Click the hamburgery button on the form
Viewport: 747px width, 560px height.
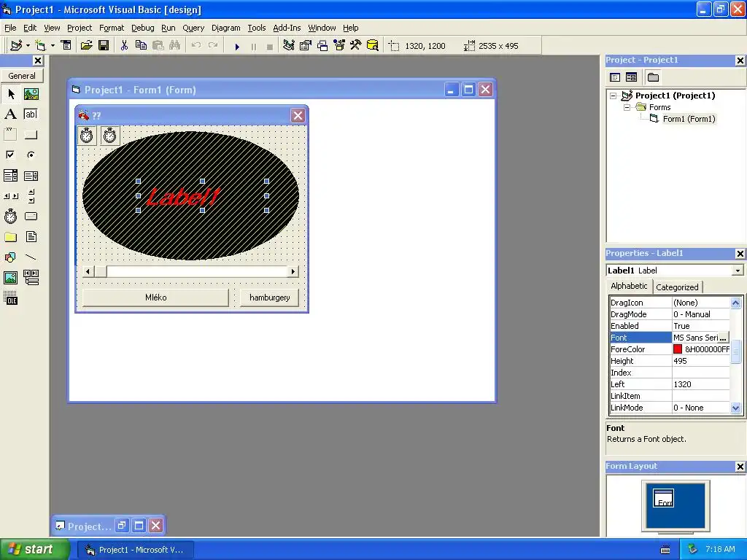point(270,297)
